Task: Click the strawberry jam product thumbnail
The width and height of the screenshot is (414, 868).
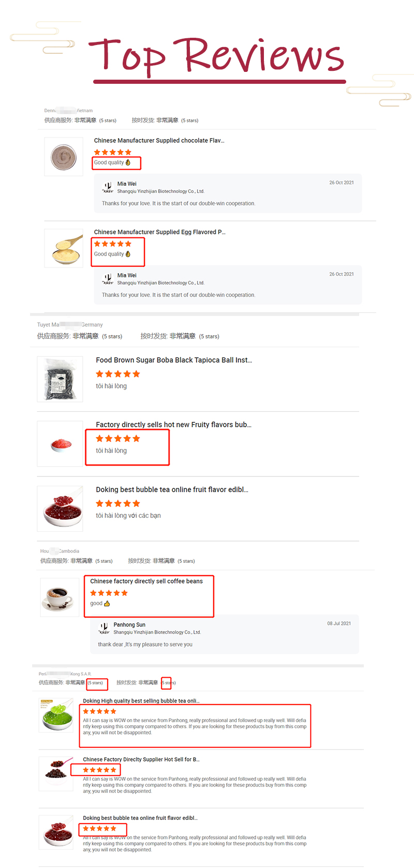Action: [x=60, y=508]
